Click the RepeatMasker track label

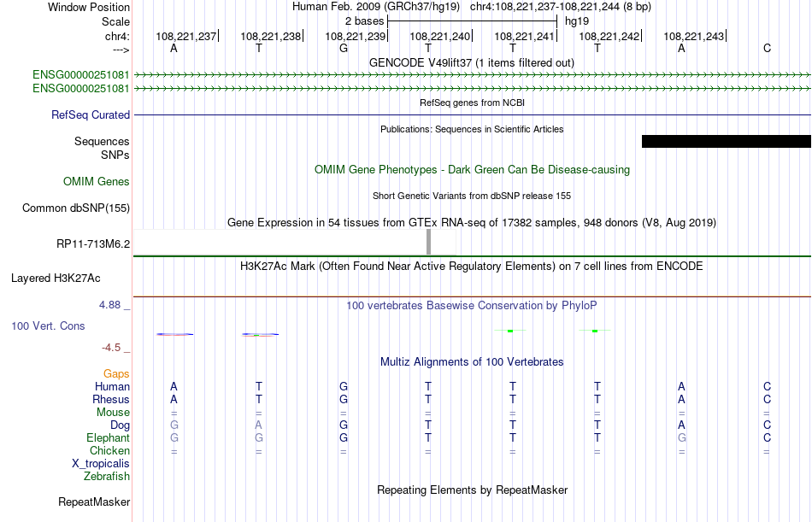94,501
